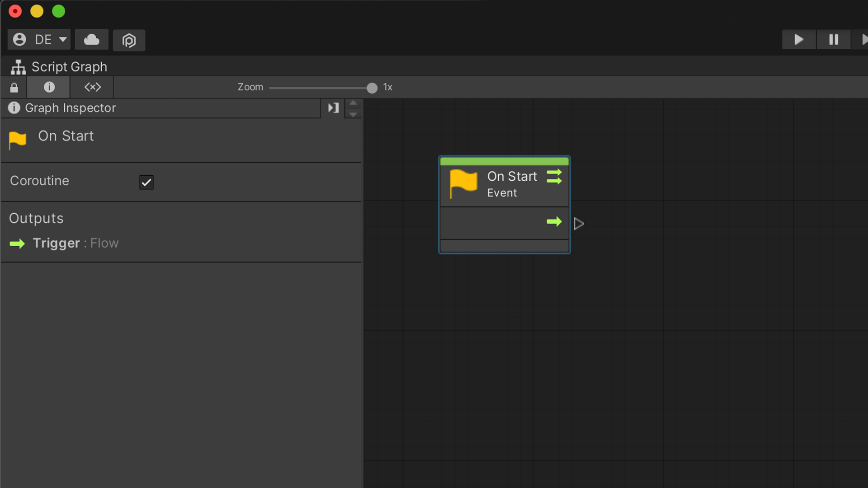Click the Script Graph icon in the header
This screenshot has width=868, height=488.
(x=17, y=67)
